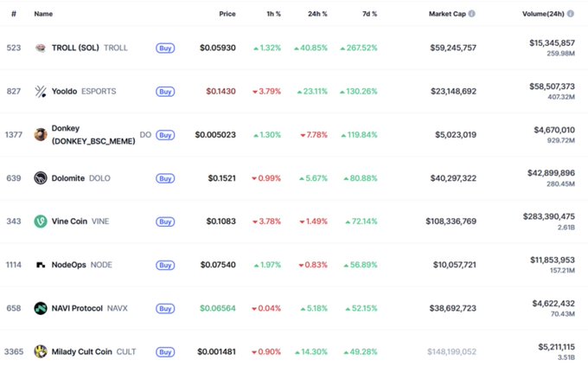Open the Vine Coin page

click(69, 222)
